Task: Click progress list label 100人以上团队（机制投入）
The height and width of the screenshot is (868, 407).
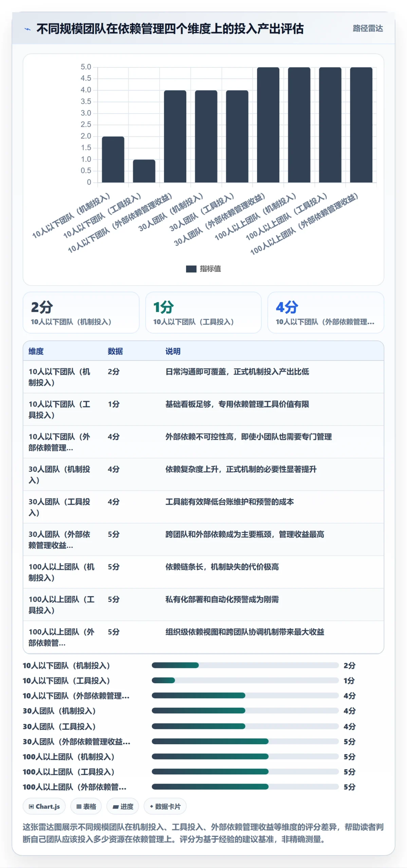Action: [x=69, y=757]
